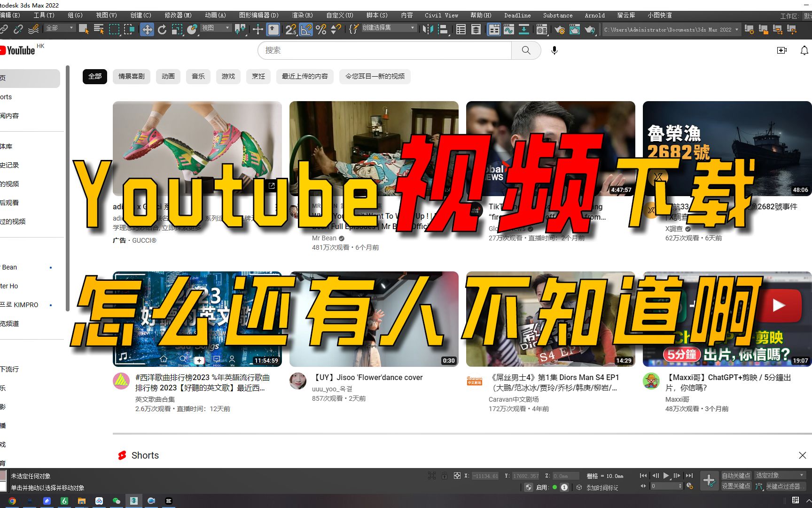Screen dimensions: 812x508
Task: Open the Curve Editor icon
Action: pos(509,29)
